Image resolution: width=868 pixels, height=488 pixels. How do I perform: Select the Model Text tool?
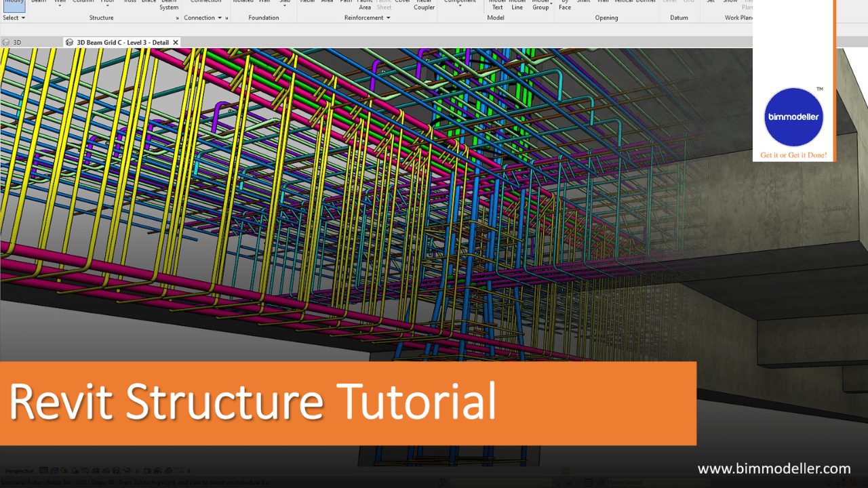pyautogui.click(x=497, y=5)
